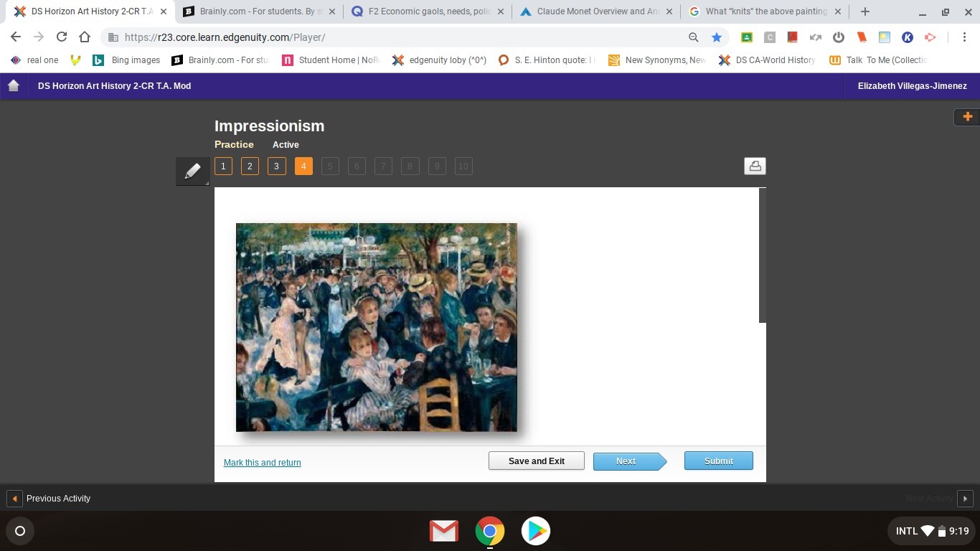
Task: Open the New Synonyms bookmark
Action: pos(657,60)
